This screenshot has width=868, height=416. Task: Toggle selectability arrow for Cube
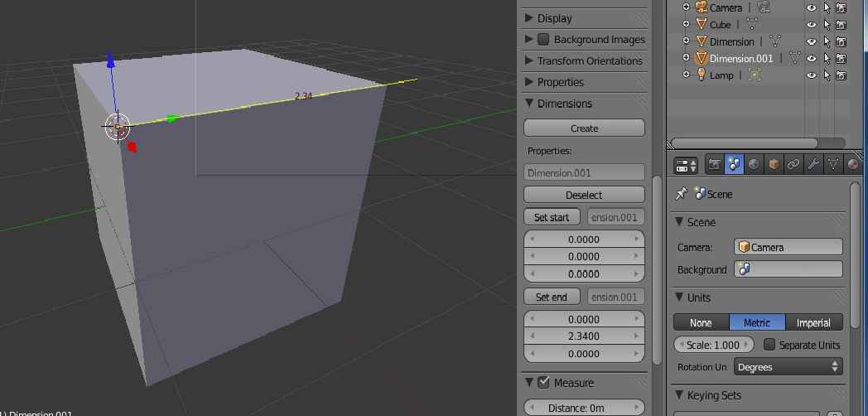827,25
